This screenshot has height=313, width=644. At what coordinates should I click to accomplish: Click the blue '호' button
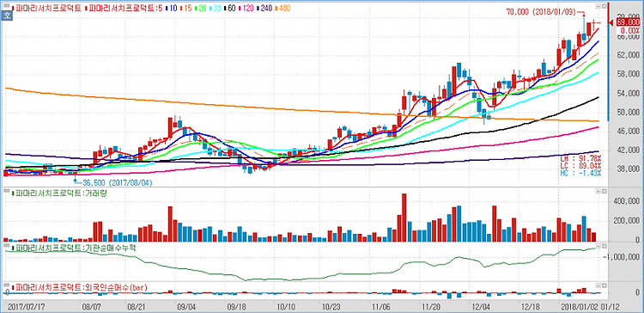(7, 16)
